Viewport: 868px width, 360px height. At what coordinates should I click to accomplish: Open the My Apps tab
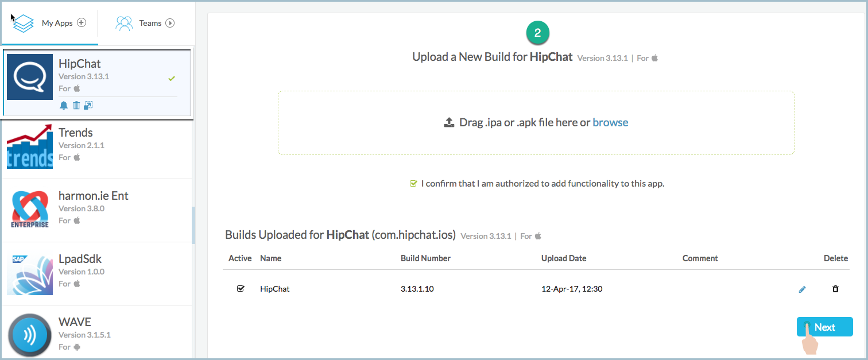[50, 23]
